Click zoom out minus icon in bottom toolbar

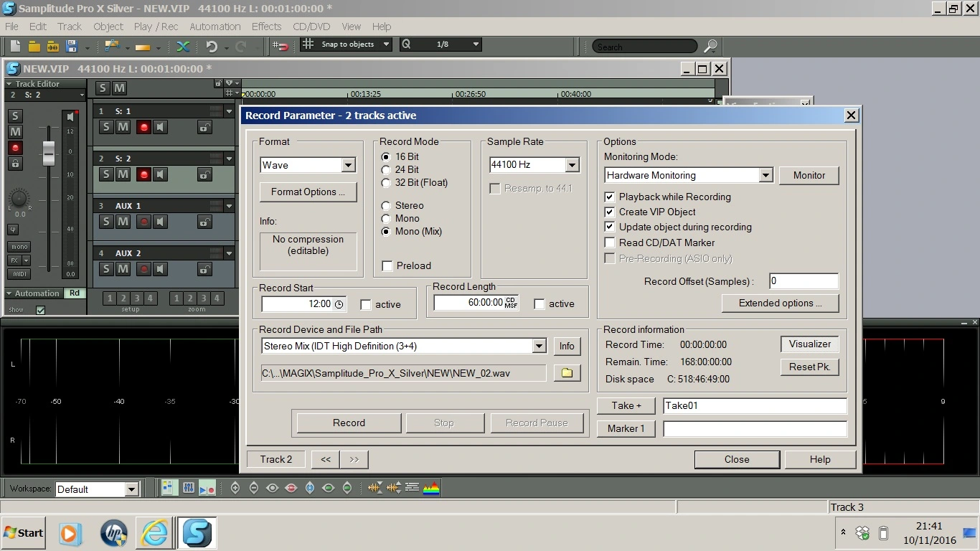point(254,488)
